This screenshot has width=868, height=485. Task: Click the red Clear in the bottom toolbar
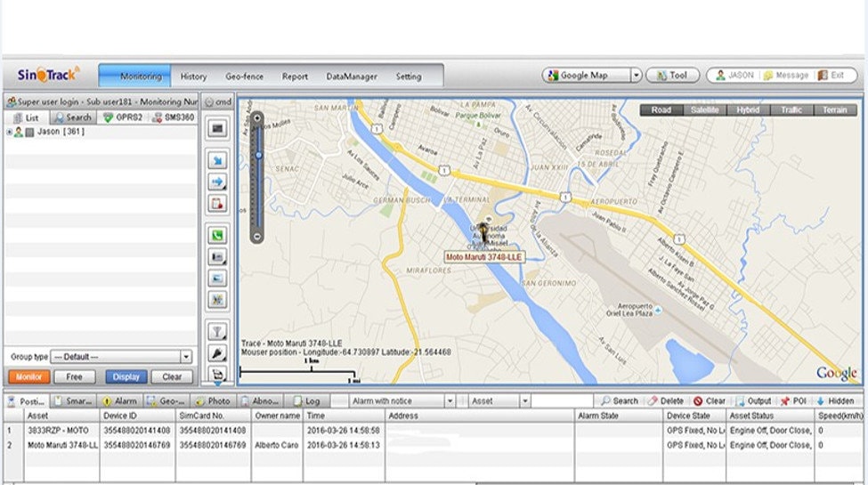tap(710, 400)
